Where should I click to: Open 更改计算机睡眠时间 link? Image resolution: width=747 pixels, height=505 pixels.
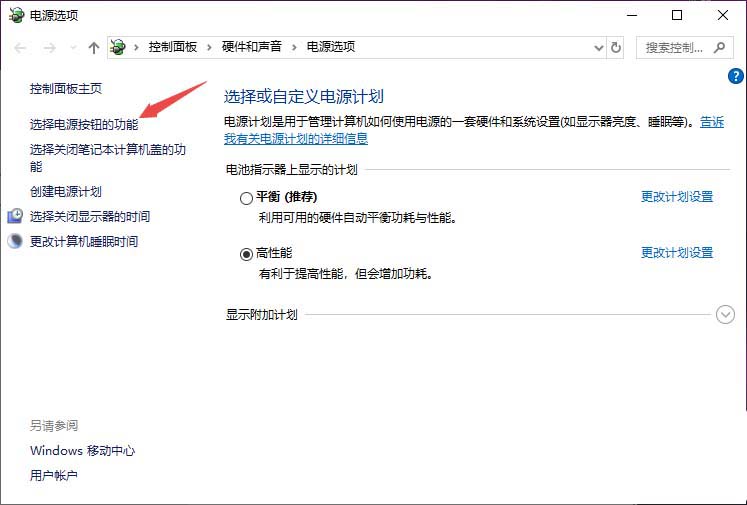pyautogui.click(x=84, y=242)
